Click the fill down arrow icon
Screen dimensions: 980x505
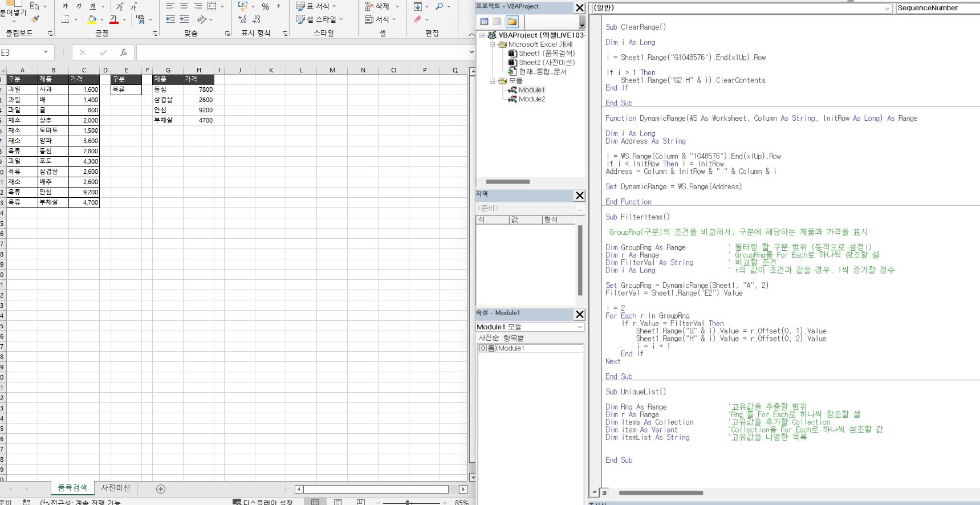(x=418, y=6)
